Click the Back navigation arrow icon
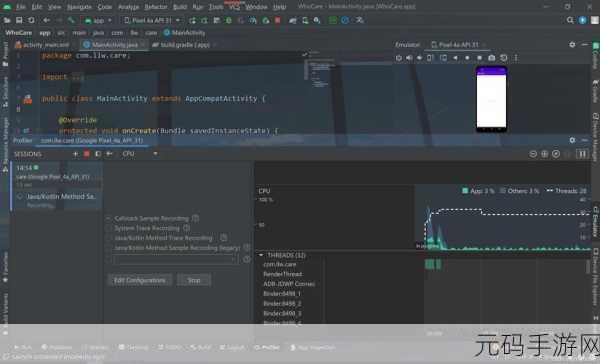600x364 pixels. pos(46,20)
